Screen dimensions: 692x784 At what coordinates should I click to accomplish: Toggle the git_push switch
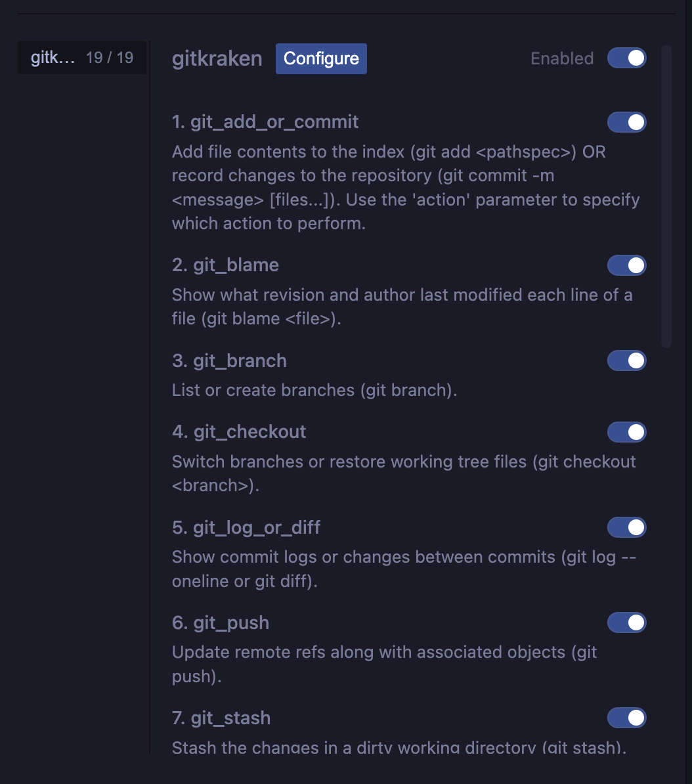[626, 622]
